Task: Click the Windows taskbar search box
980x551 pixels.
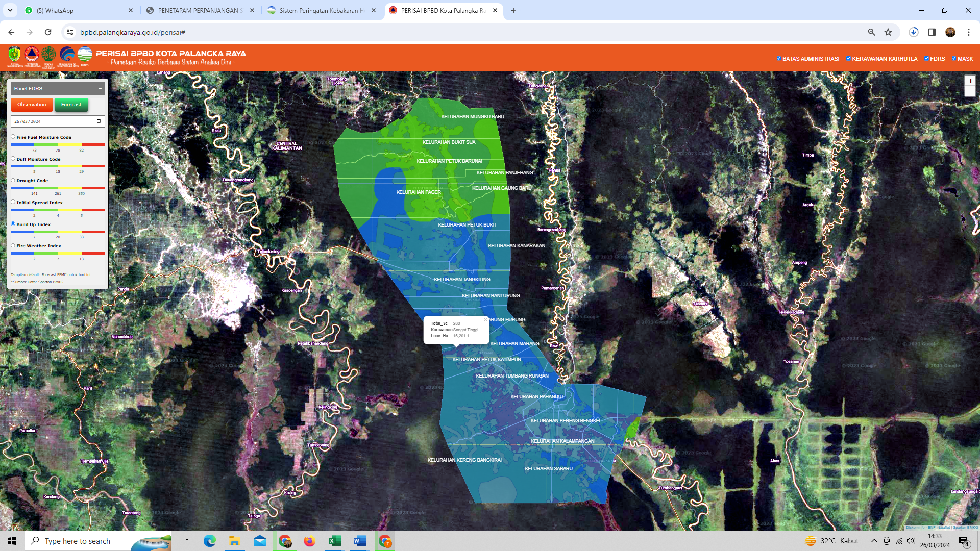Action: [98, 541]
